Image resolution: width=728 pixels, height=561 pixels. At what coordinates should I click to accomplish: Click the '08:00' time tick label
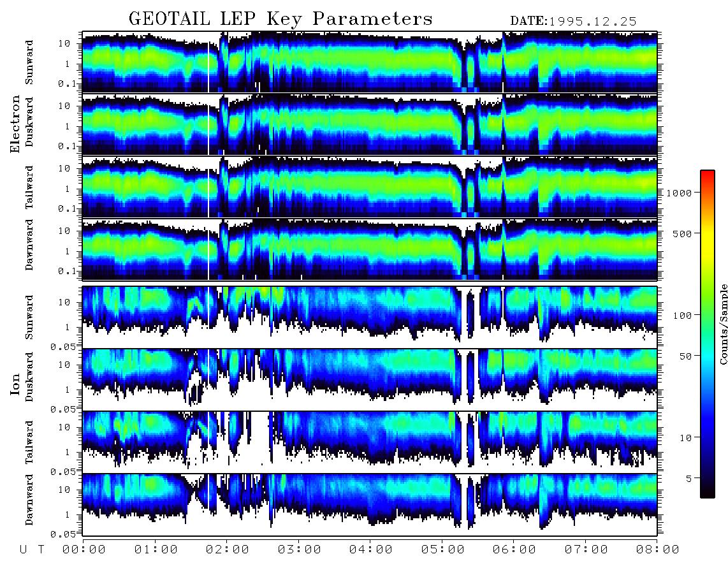click(658, 550)
